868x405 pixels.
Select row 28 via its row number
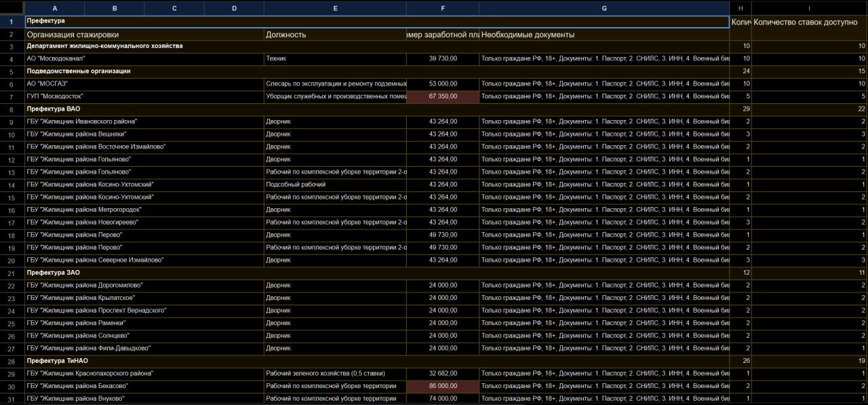point(12,361)
